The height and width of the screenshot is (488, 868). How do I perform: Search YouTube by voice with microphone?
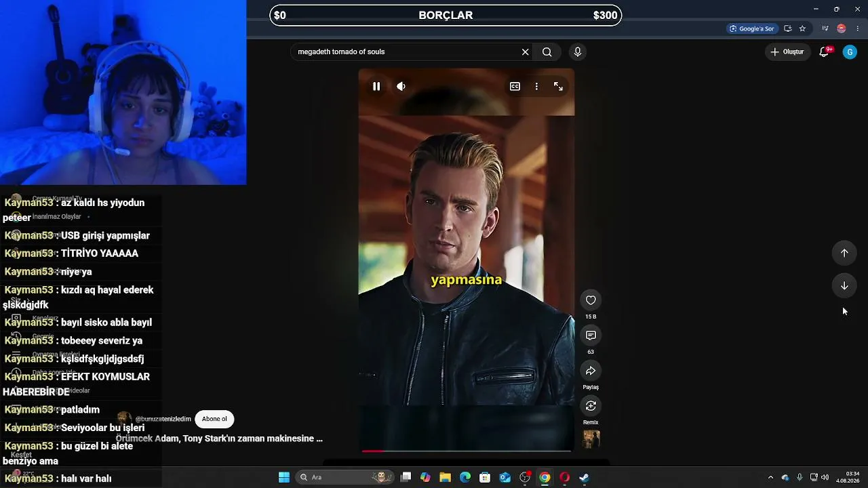[578, 52]
